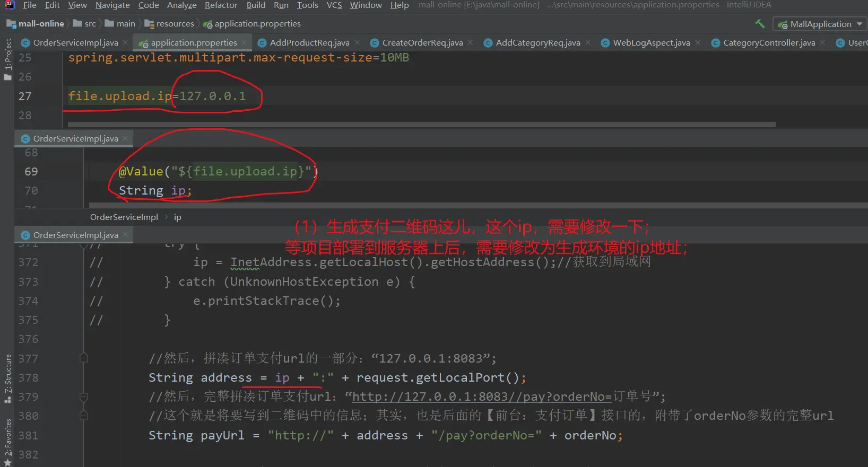
Task: Close the CategoryController.java tab
Action: (x=822, y=43)
